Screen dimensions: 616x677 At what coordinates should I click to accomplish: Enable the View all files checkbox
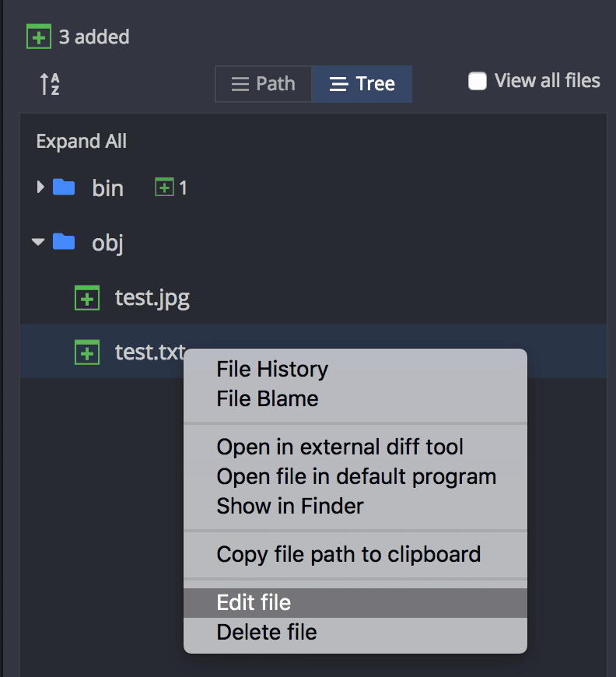[477, 80]
